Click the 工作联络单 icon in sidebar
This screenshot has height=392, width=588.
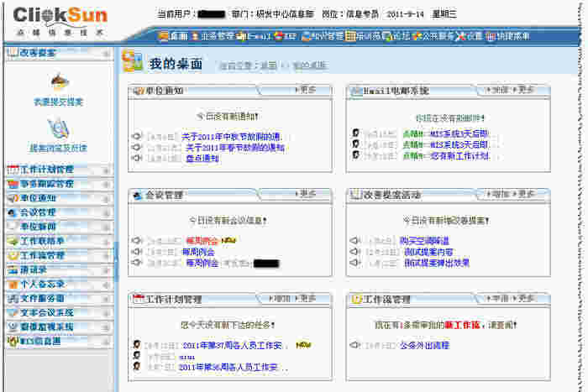(13, 241)
